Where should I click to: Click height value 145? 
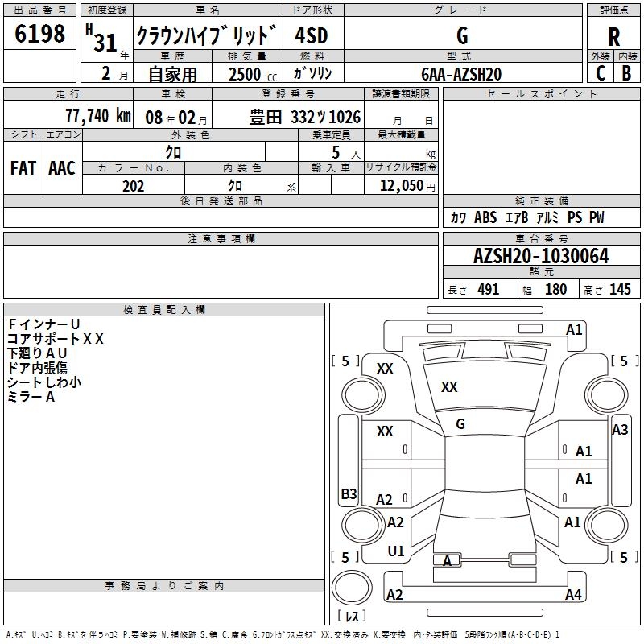pos(620,289)
